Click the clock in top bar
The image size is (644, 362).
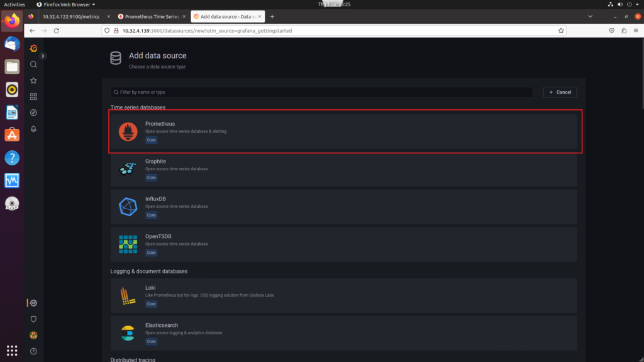pyautogui.click(x=334, y=4)
